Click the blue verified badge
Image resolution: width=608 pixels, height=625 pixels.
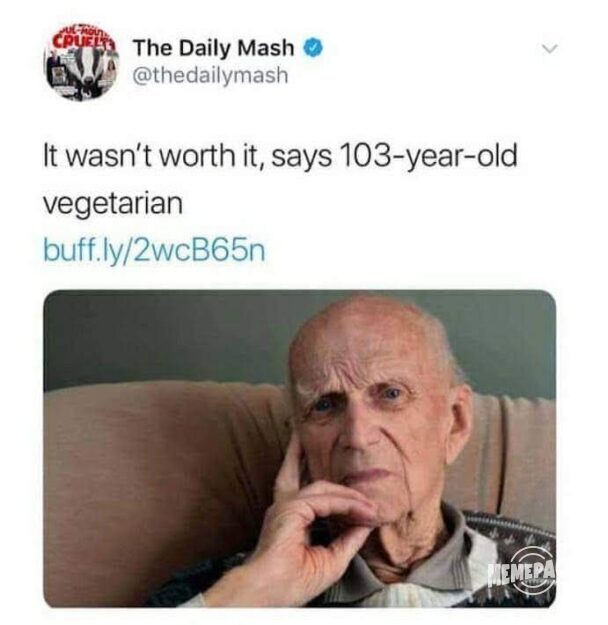313,48
